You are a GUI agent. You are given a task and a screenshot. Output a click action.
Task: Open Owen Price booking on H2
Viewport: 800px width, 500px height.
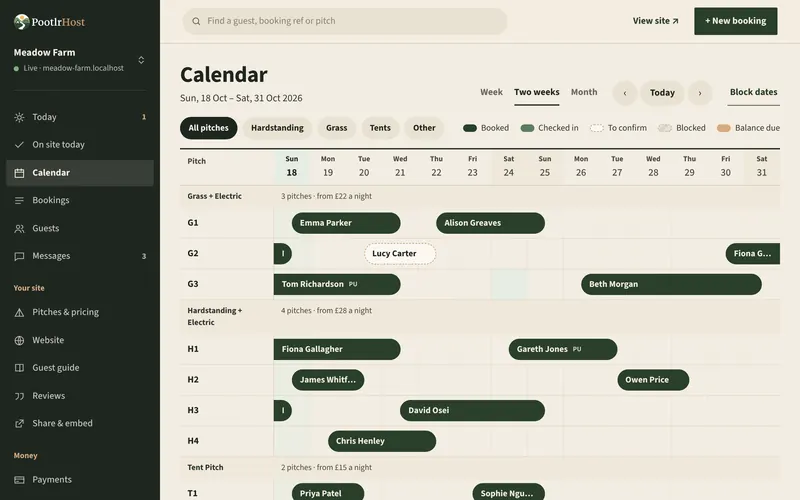653,380
